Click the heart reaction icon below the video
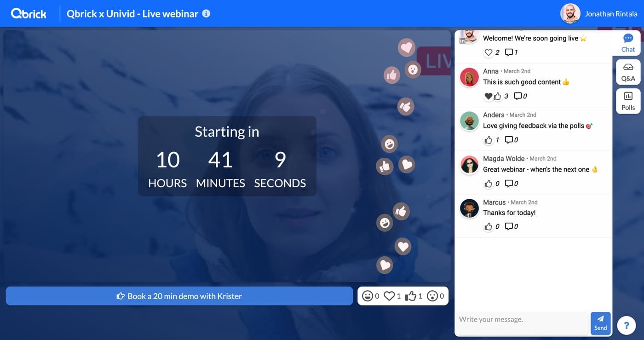This screenshot has width=644, height=340. click(389, 295)
